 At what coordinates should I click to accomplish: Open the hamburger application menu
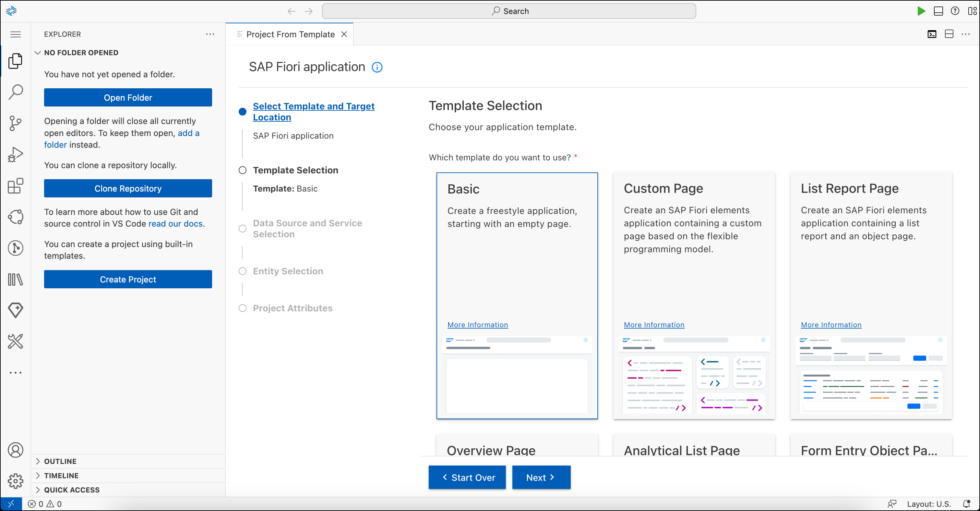(x=15, y=34)
